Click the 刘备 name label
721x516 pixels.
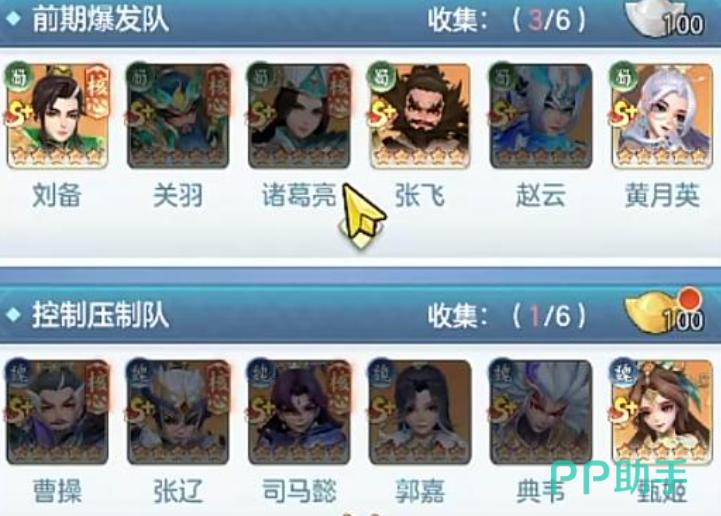click(57, 195)
